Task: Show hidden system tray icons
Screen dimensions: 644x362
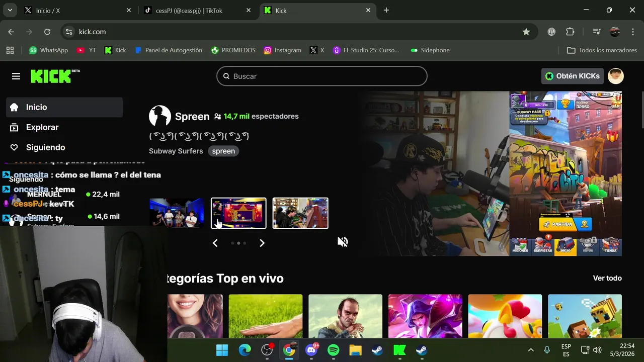Action: pos(531,350)
